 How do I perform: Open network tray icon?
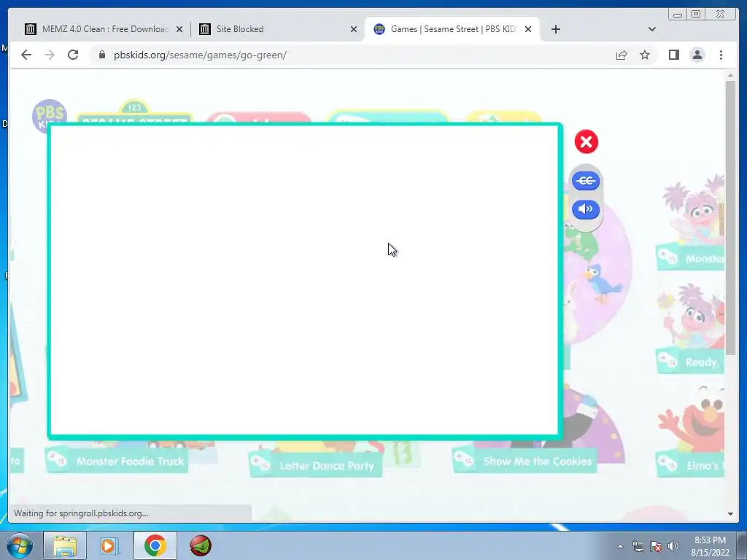click(x=638, y=546)
